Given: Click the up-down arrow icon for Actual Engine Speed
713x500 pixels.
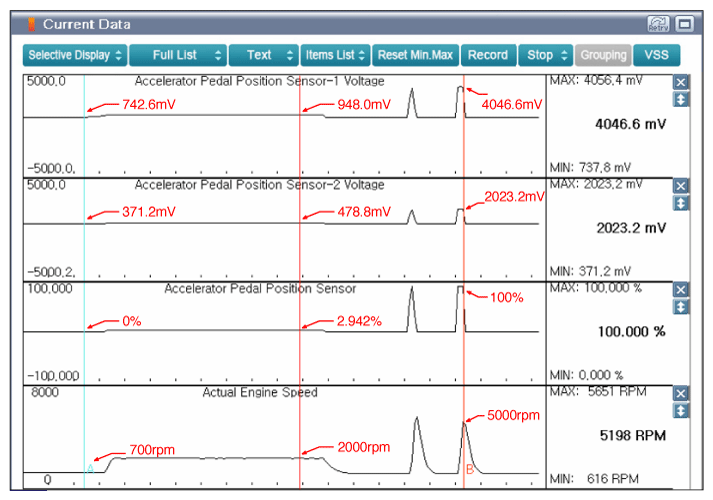Looking at the screenshot, I should [681, 411].
